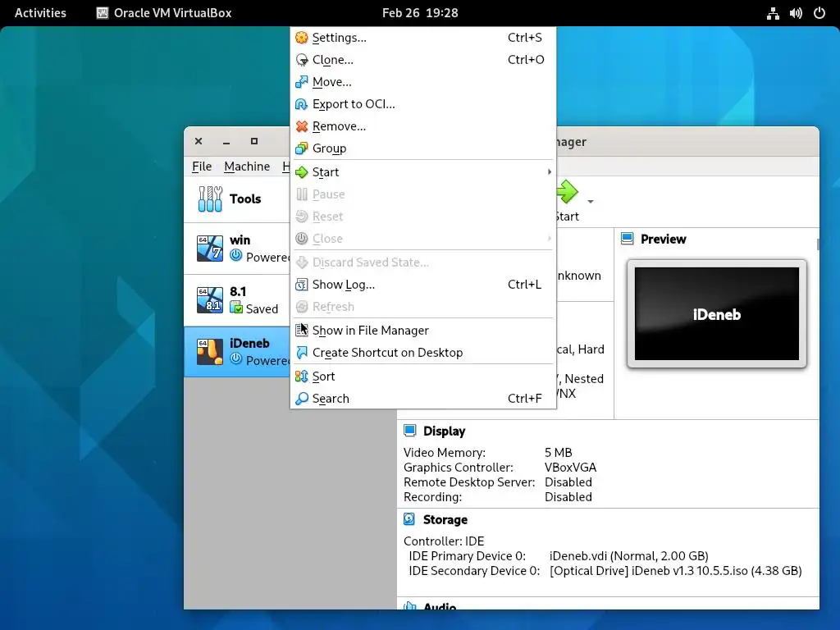The height and width of the screenshot is (630, 840).
Task: Click the Clone sheep icon
Action: point(302,59)
